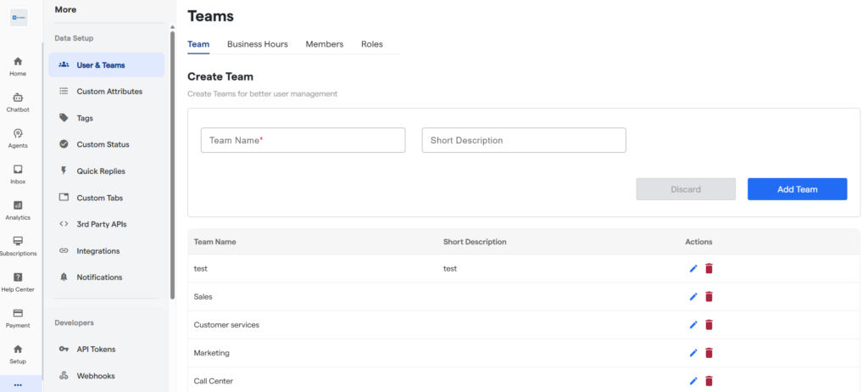Viewport: 868px width, 392px height.
Task: Open the Chatbot section in left sidebar
Action: click(18, 102)
